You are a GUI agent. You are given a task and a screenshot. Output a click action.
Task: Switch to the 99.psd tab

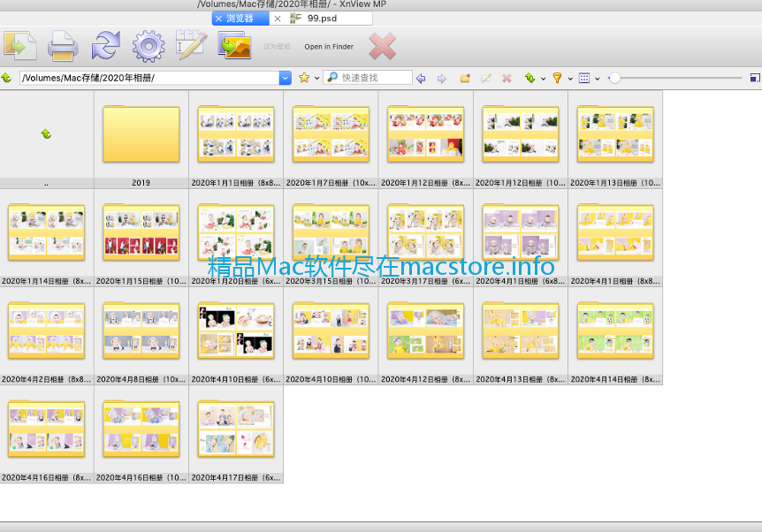[321, 18]
